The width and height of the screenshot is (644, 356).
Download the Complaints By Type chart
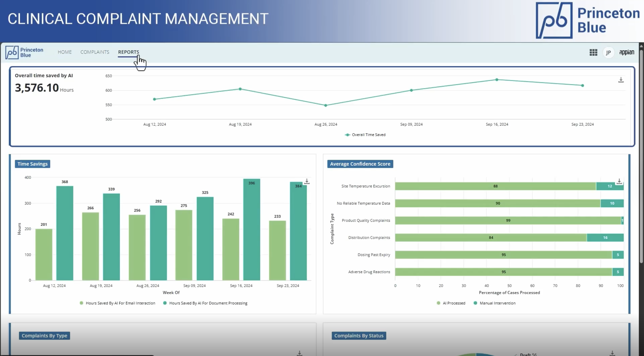click(x=300, y=353)
